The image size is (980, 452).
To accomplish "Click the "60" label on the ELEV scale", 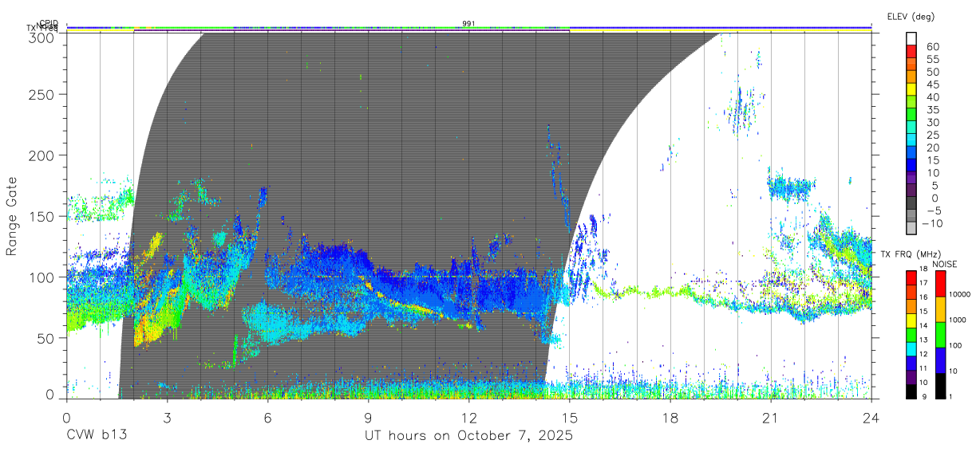I will point(932,46).
